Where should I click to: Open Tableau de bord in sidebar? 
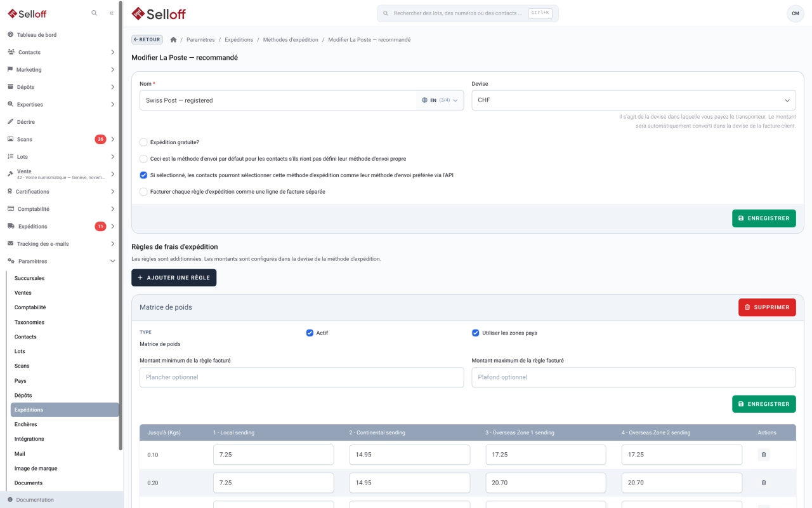[x=62, y=35]
